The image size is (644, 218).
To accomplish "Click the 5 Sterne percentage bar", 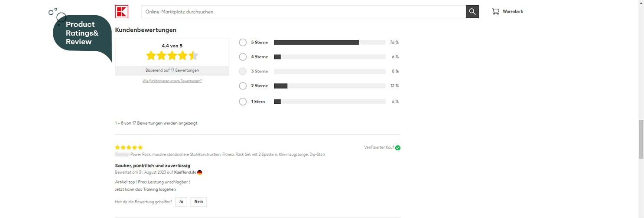I will tap(329, 43).
